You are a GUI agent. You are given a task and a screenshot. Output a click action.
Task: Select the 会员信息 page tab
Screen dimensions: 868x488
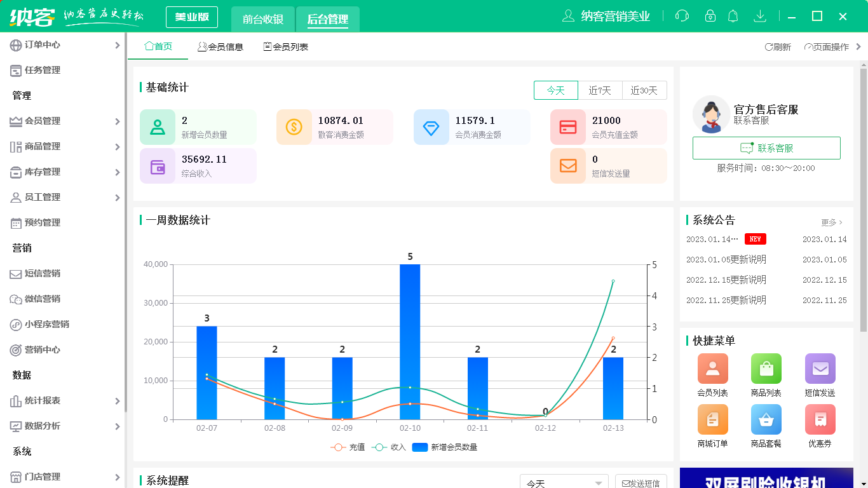pyautogui.click(x=220, y=46)
